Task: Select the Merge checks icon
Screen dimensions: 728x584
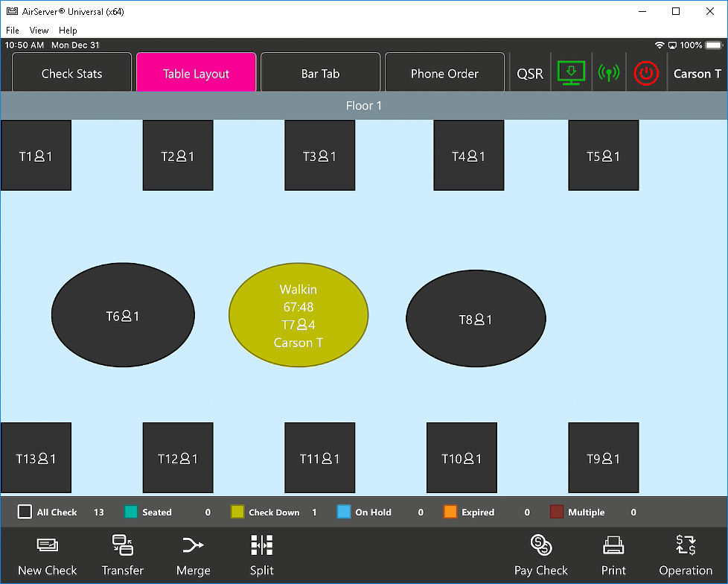Action: click(x=193, y=546)
